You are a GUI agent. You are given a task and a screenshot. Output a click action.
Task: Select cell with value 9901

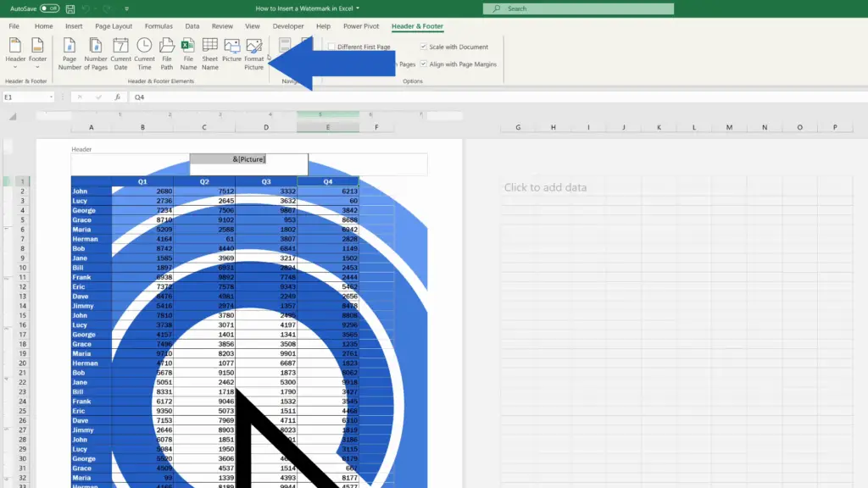pyautogui.click(x=266, y=353)
